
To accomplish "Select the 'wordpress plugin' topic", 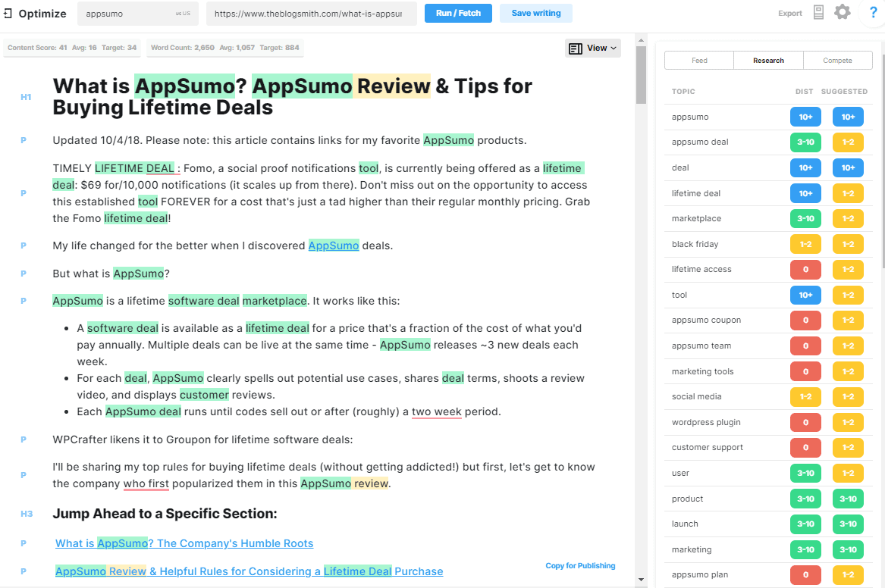I will 768,422.
